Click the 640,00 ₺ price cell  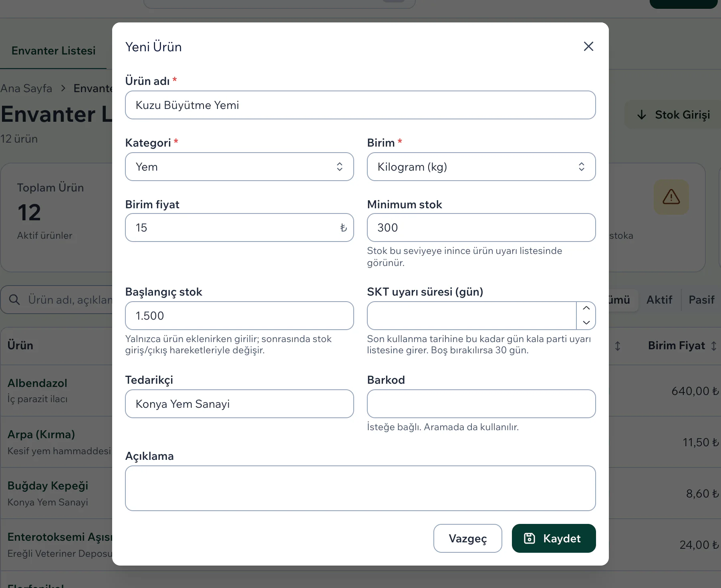(695, 391)
